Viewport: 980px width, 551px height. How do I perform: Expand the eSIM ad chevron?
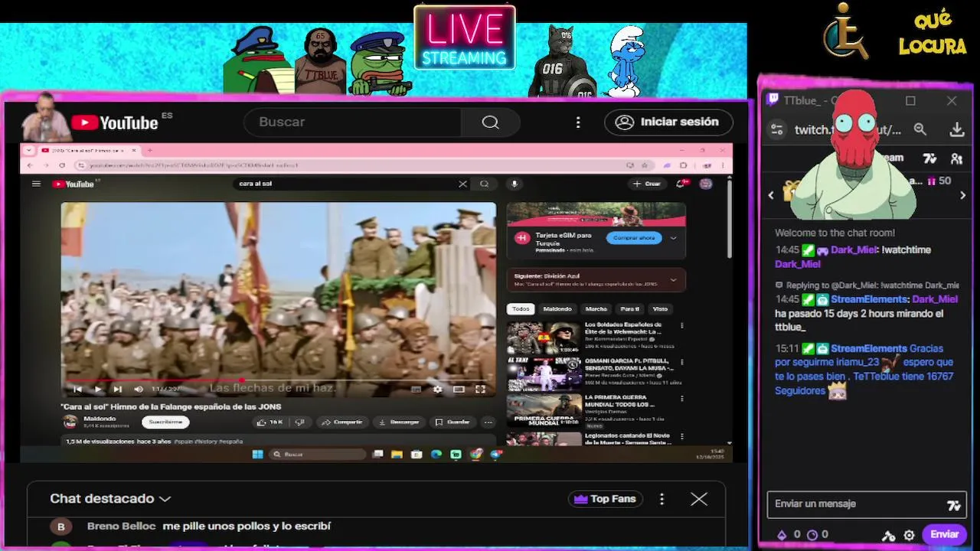coord(674,238)
